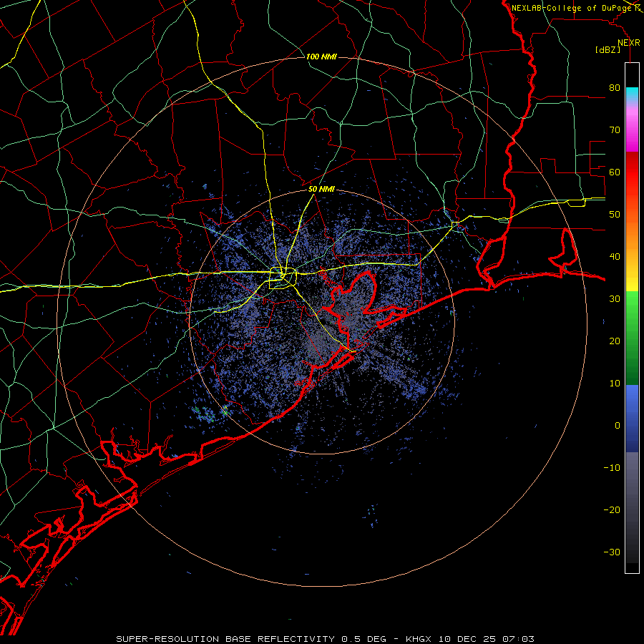The width and height of the screenshot is (644, 644).
Task: Click the -30 dBZ value on the legend
Action: (612, 552)
